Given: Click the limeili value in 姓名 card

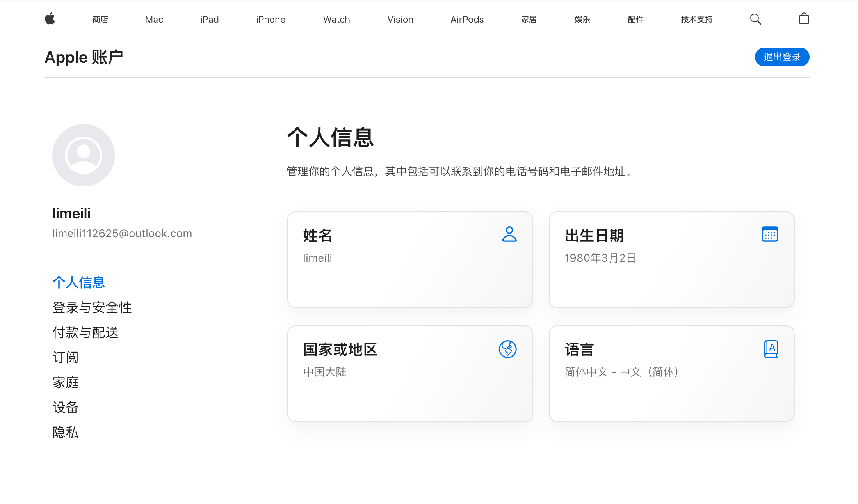Looking at the screenshot, I should (318, 258).
